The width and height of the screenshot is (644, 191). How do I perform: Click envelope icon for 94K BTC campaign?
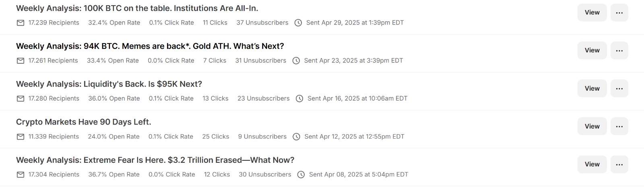(21, 61)
